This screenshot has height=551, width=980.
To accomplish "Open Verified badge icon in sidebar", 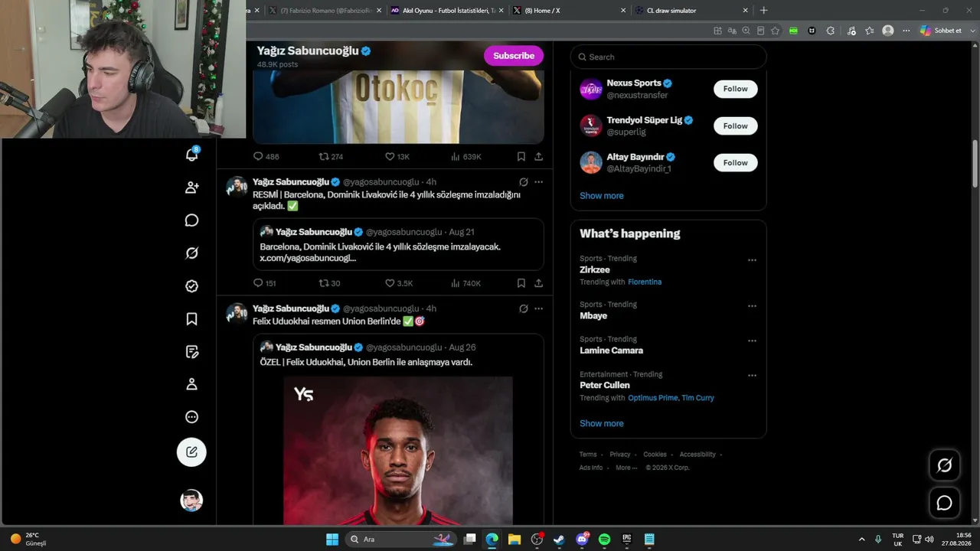I will click(x=191, y=286).
